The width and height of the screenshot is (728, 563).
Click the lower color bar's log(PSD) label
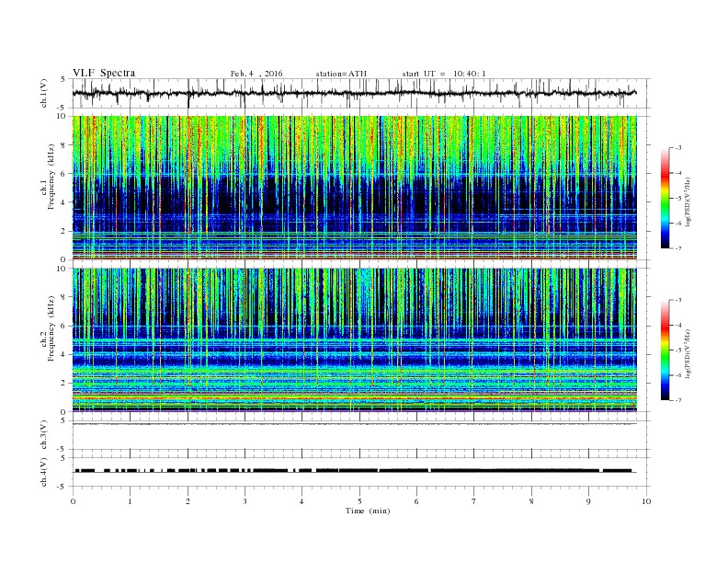(x=688, y=354)
